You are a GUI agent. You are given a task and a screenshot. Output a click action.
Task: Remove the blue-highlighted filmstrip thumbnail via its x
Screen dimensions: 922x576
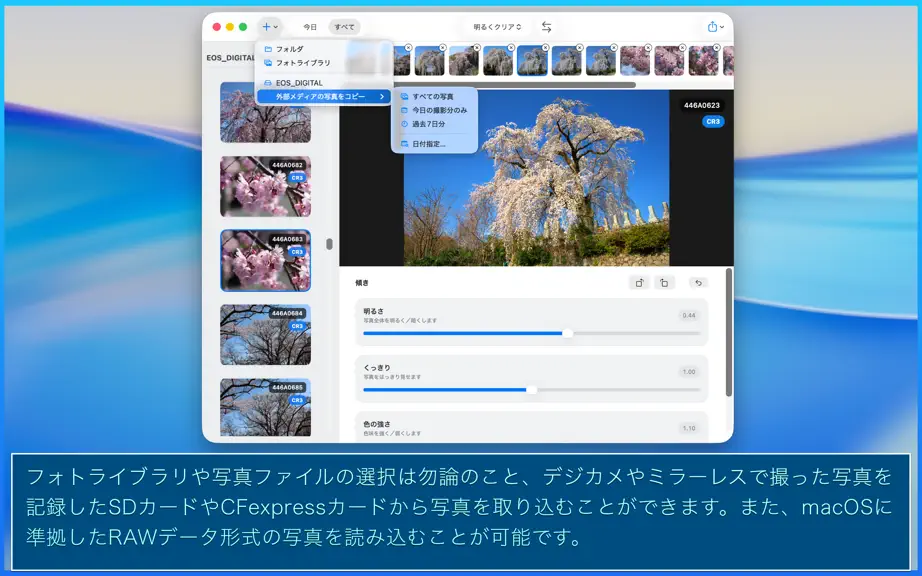point(545,48)
